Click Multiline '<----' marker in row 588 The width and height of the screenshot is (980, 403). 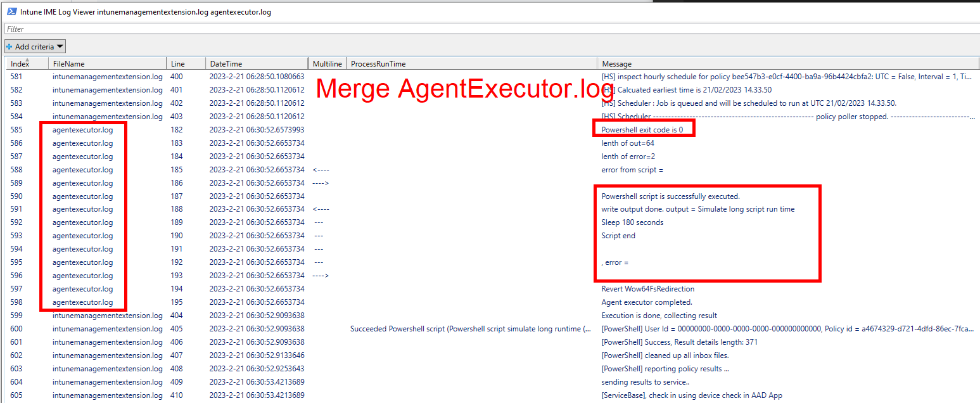coord(321,170)
